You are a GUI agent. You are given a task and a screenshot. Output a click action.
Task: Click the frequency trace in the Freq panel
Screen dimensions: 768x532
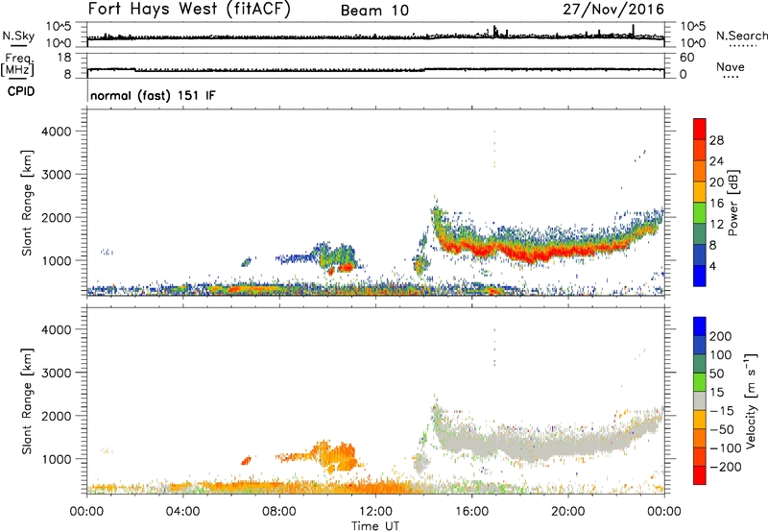[375, 69]
